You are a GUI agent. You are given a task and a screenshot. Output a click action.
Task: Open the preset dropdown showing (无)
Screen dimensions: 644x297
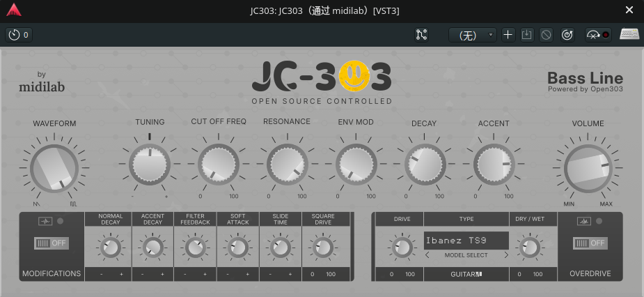click(x=472, y=35)
